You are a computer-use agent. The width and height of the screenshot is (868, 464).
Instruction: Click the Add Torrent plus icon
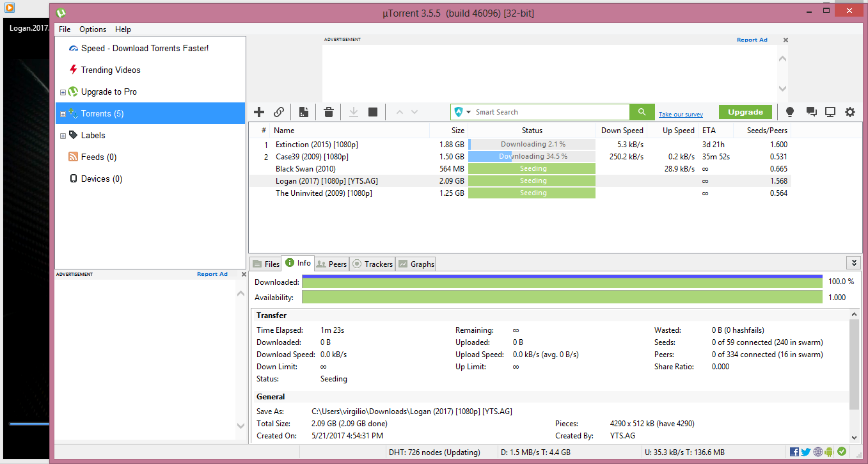[259, 112]
